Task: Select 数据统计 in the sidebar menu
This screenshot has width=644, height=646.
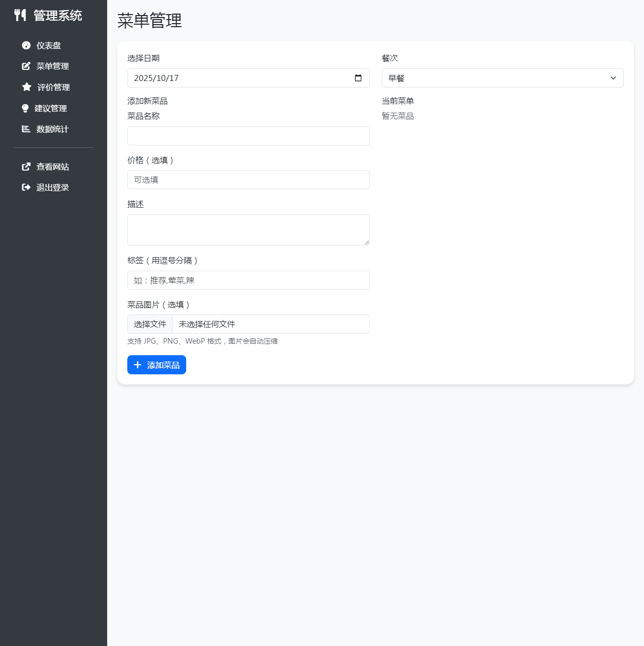Action: click(51, 129)
